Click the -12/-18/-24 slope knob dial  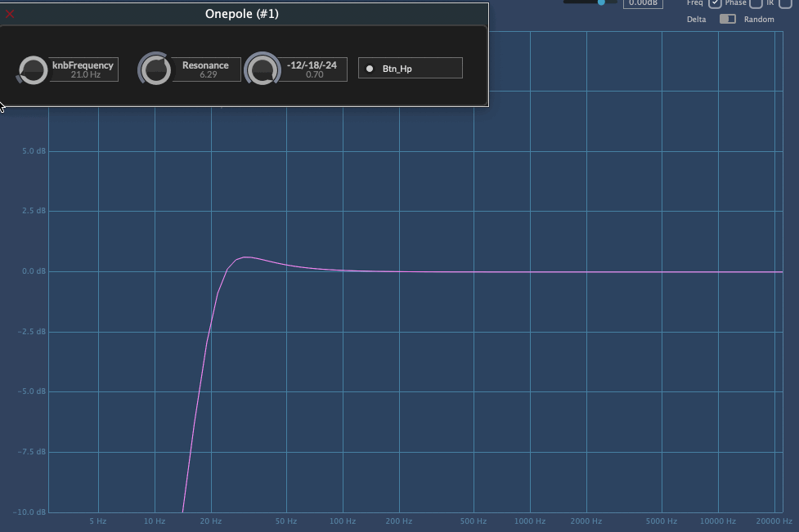click(x=263, y=69)
